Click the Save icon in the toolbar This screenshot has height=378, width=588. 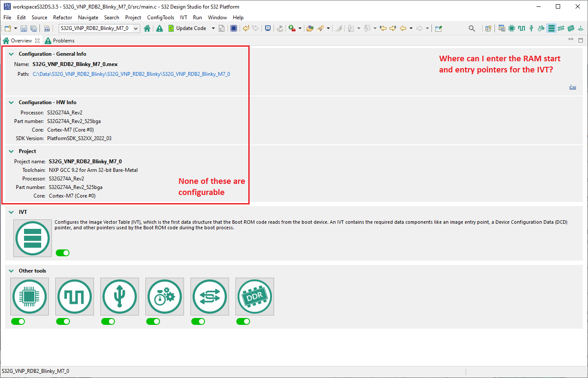click(x=24, y=28)
